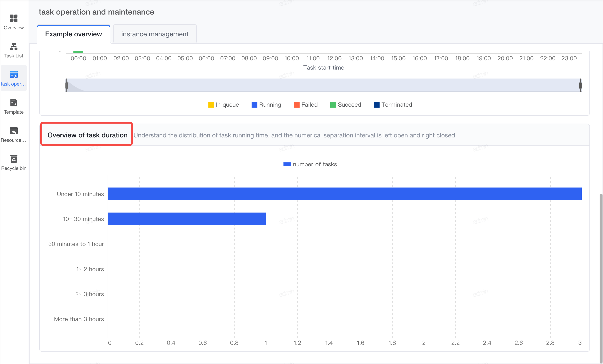Toggle the Failed legend series
The width and height of the screenshot is (603, 364).
[306, 105]
